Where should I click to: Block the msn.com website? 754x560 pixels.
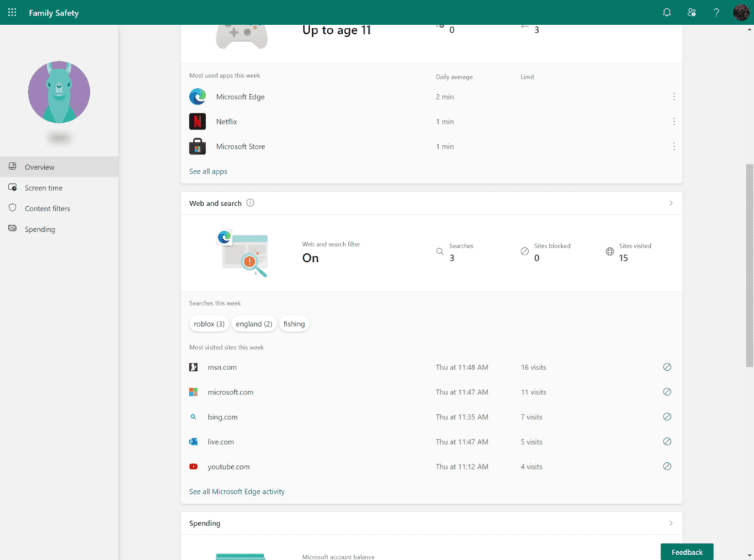[667, 366]
